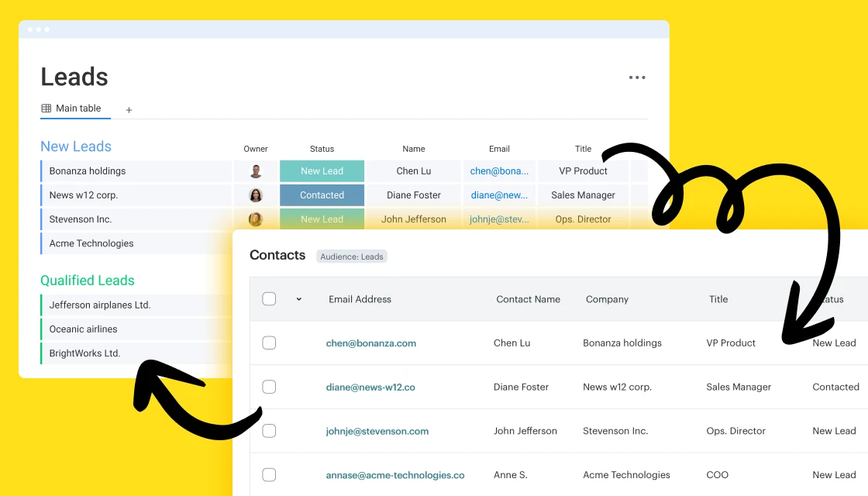Click the Audience: Leads badge
This screenshot has width=868, height=496.
tap(352, 256)
